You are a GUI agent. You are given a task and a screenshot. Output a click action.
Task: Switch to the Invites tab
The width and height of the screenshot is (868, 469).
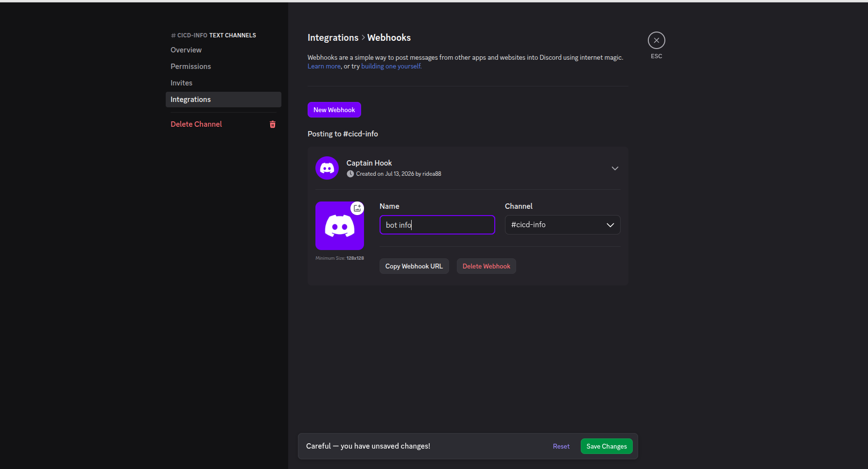click(224, 83)
